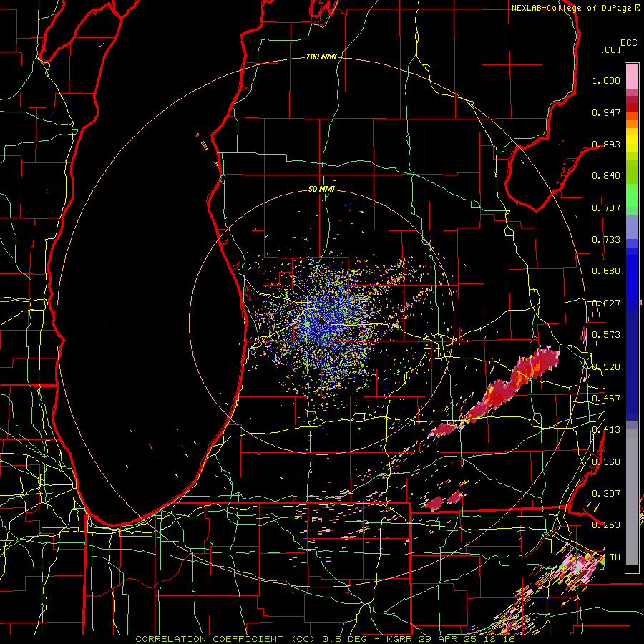Click the 0.893 scale value
This screenshot has height=644, width=644.
[606, 144]
